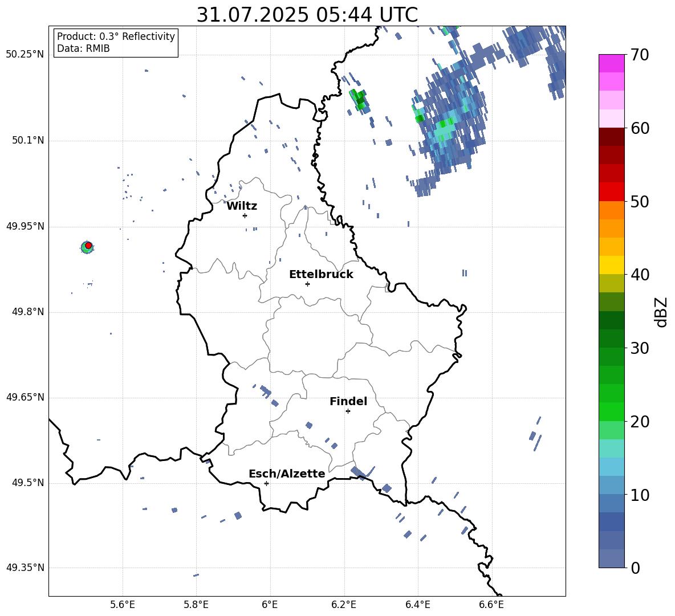Click the red radar marker dot

88,246
